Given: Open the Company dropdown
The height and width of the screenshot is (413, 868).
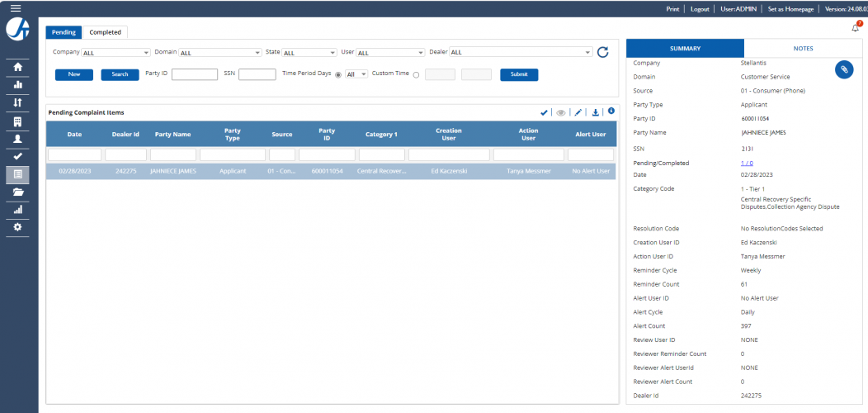Looking at the screenshot, I should pos(116,53).
